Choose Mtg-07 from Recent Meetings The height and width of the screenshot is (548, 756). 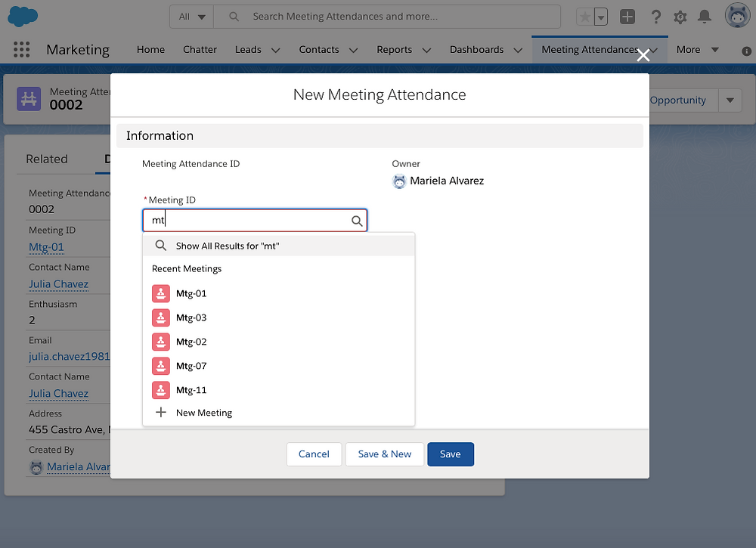point(279,366)
